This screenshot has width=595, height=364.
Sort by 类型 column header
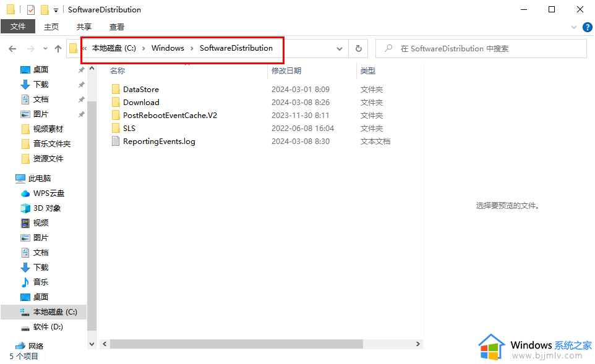point(368,70)
